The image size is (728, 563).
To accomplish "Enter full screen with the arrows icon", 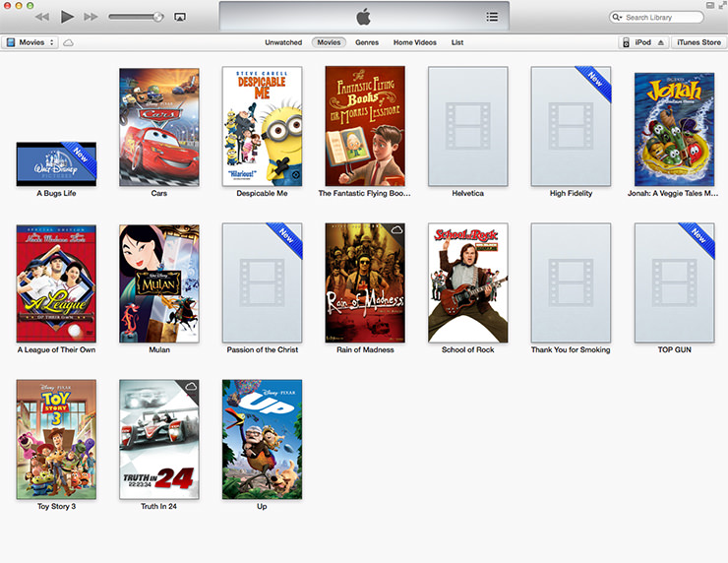I will tap(722, 6).
